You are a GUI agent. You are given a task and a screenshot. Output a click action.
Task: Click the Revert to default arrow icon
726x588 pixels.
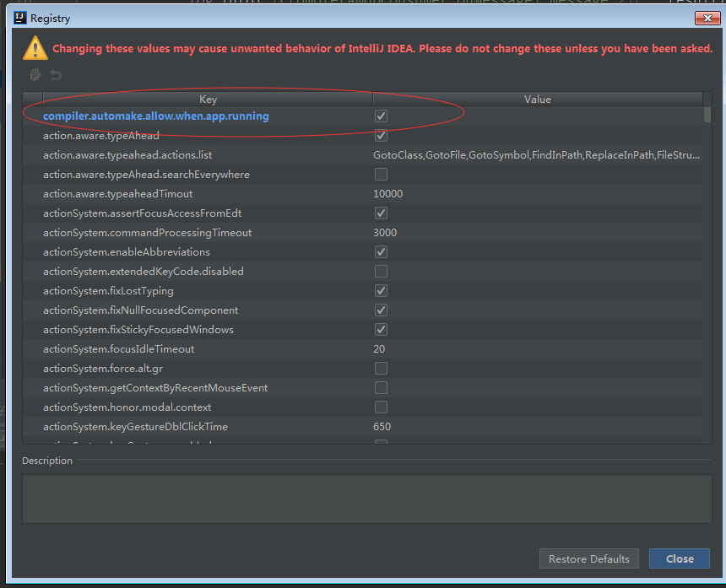coord(56,75)
